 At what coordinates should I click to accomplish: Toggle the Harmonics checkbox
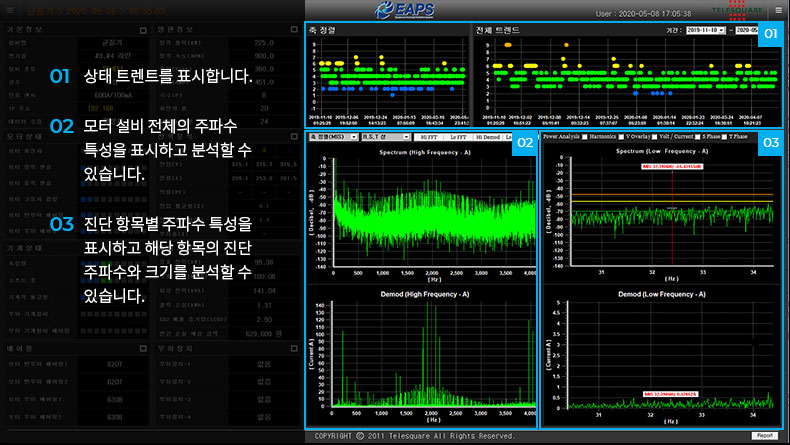(x=584, y=137)
